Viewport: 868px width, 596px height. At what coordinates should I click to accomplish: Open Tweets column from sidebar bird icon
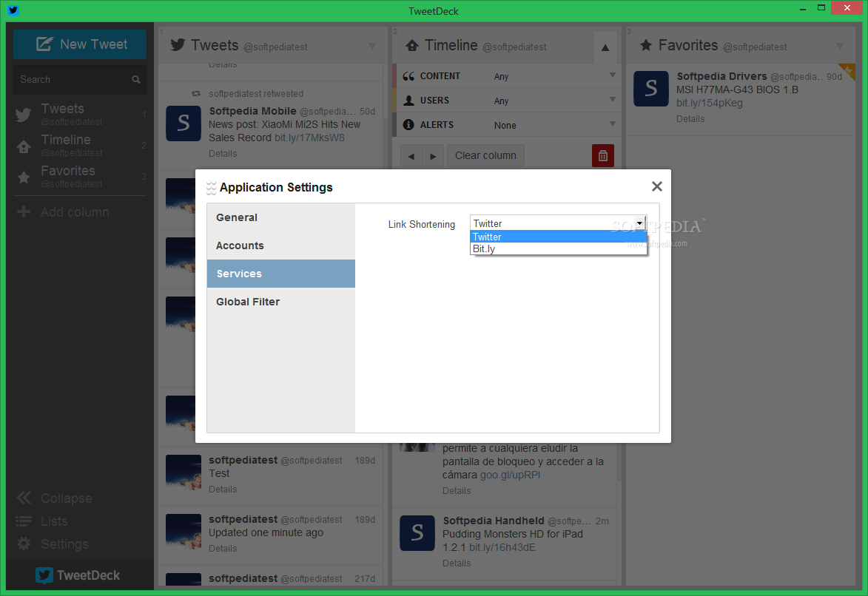coord(23,115)
